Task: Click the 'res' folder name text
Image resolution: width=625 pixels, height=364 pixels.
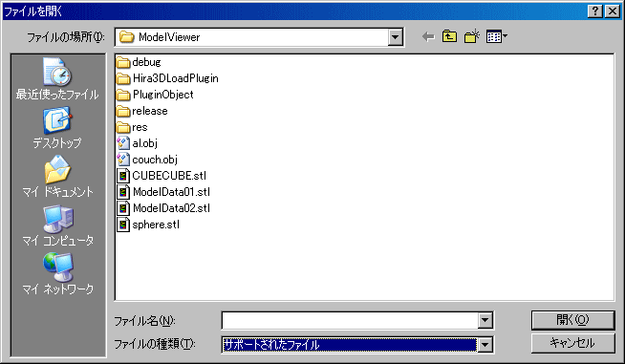Action: 140,128
